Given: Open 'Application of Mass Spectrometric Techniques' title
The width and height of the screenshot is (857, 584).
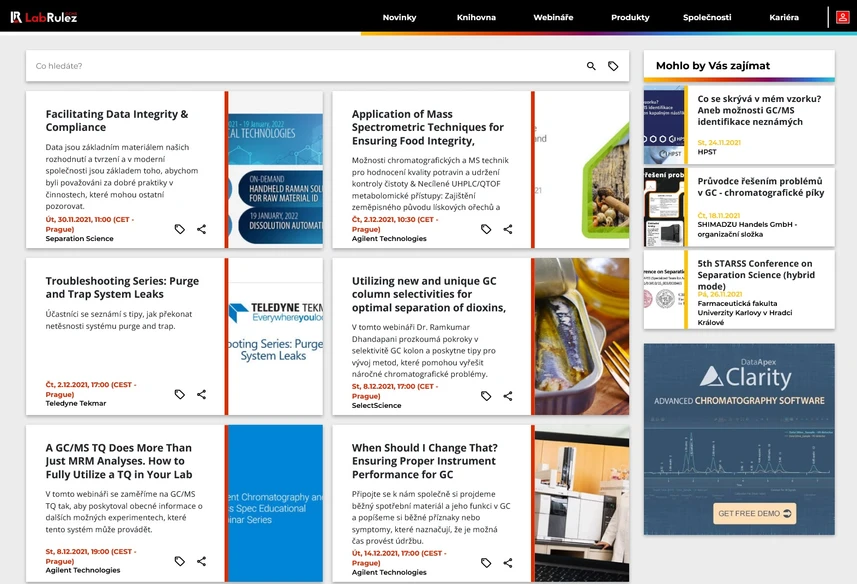Looking at the screenshot, I should coord(427,127).
